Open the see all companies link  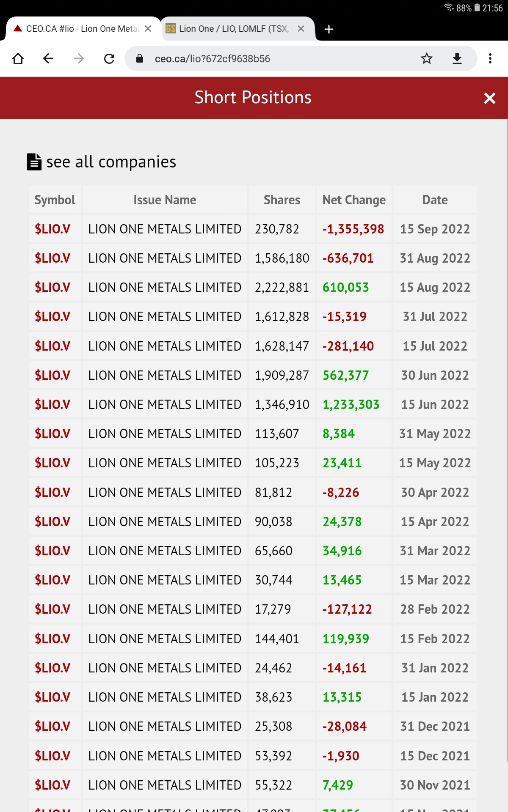[x=111, y=162]
